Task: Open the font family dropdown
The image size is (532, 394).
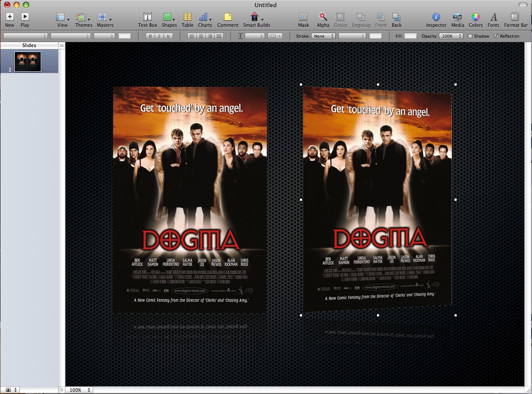Action: 25,36
